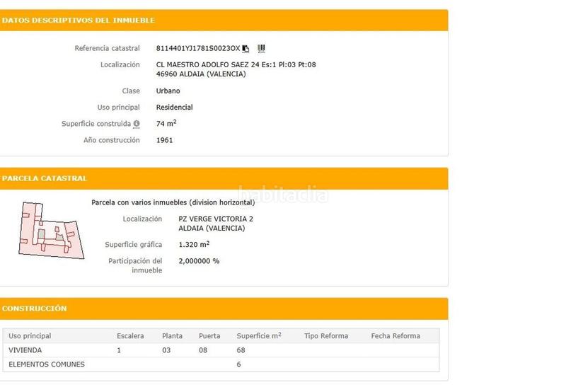Click the copy icon beside the cadastral reference
Screen dimensions: 566x392
click(246, 49)
